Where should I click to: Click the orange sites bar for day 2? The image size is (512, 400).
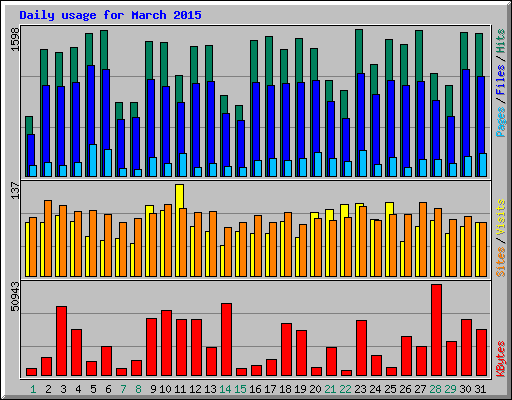48,238
